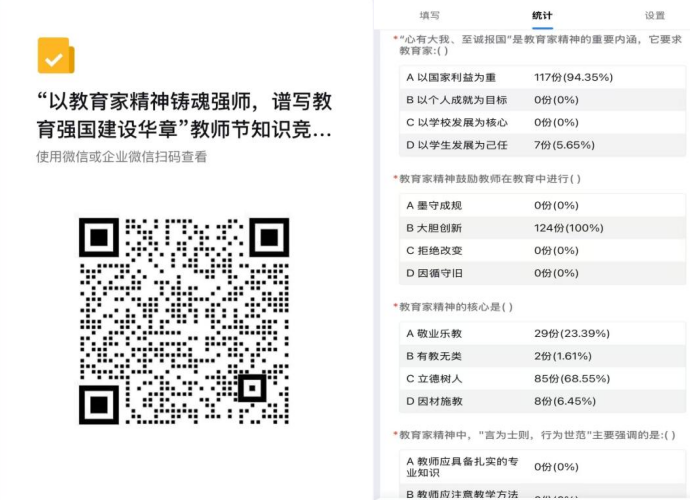Click the survey QR code image
Screen dimensions: 690x500
[x=184, y=321]
